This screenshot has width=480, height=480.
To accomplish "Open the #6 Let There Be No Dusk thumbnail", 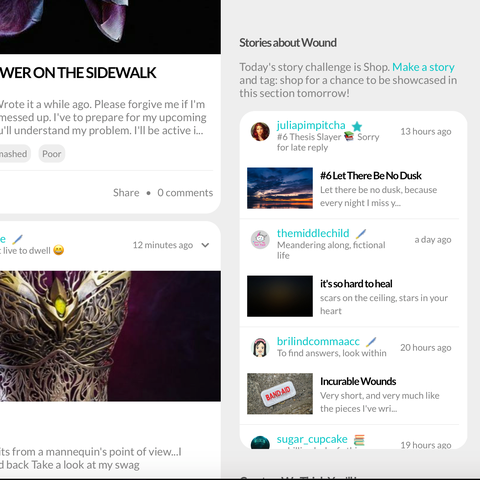I will click(280, 188).
